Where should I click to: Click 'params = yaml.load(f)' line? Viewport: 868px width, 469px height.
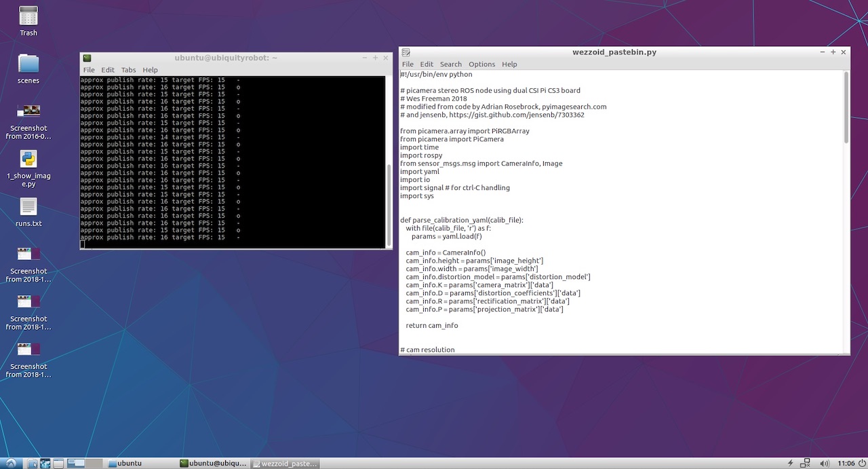pos(447,236)
